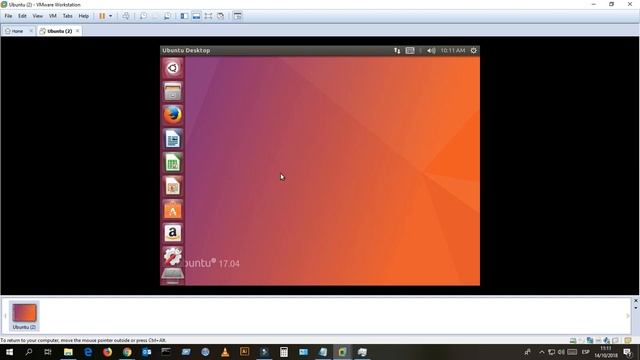Open the snapshot manager toolbar icon
Viewport: 640px width, 360px height.
(x=167, y=16)
